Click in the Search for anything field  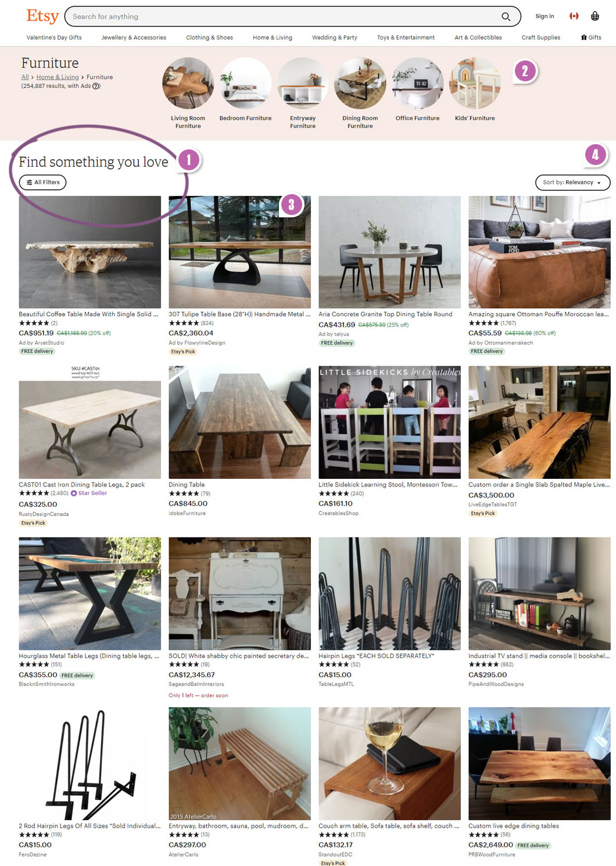point(285,17)
